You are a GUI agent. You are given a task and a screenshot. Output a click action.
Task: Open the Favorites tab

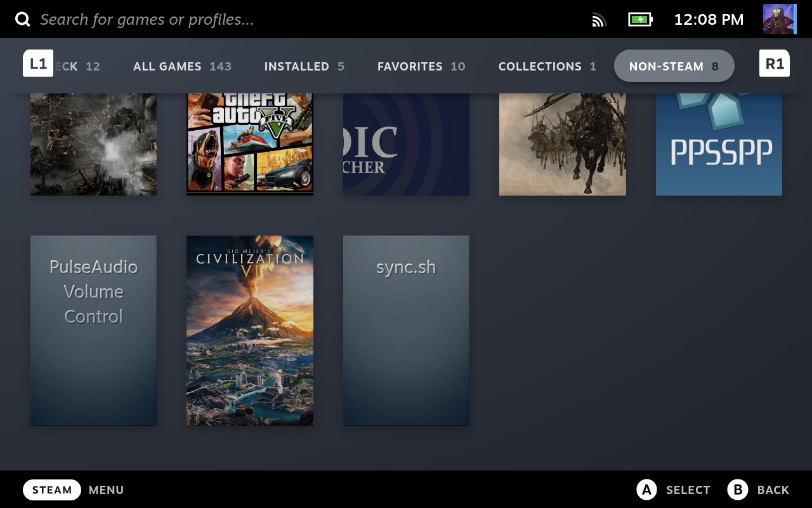point(421,66)
